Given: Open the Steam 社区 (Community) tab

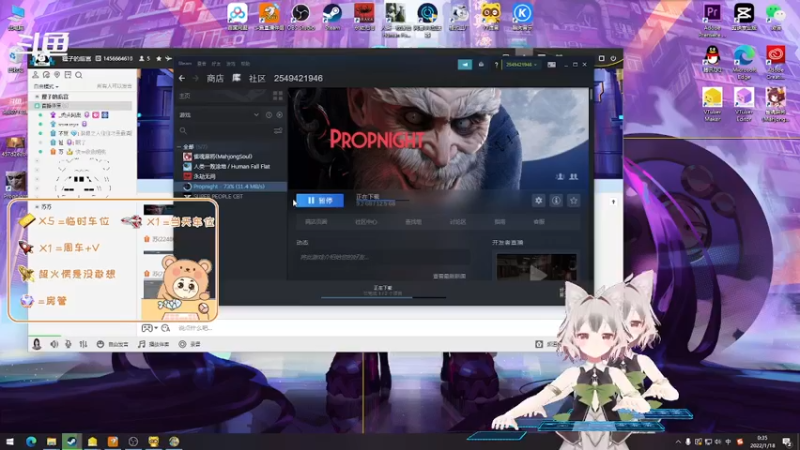Looking at the screenshot, I should point(257,78).
